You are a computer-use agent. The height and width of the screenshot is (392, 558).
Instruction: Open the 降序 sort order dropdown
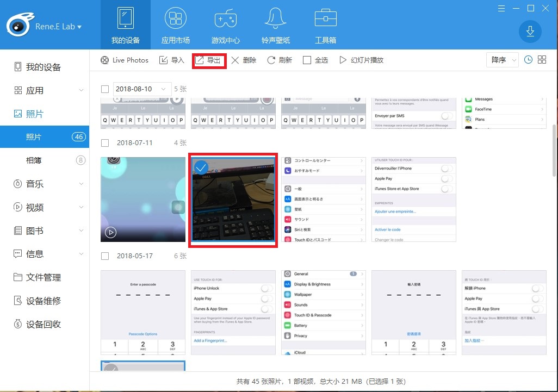tap(503, 60)
